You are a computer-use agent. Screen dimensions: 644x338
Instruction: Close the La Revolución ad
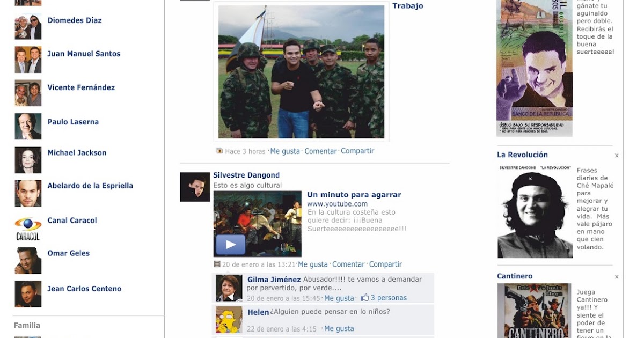[617, 156]
